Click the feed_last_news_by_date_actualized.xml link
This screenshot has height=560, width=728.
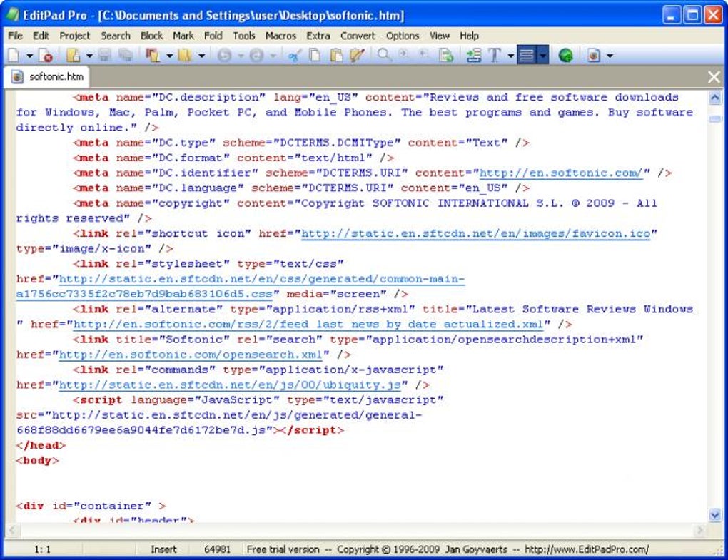pos(308,325)
